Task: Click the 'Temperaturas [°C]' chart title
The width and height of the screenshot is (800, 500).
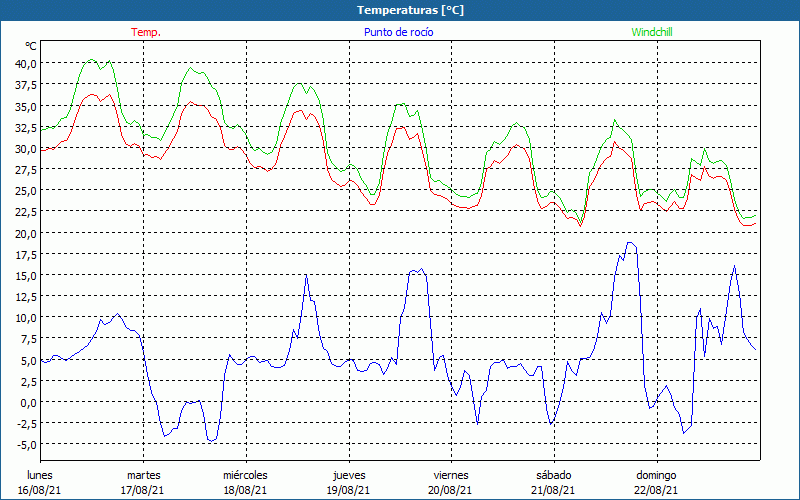Action: click(x=410, y=10)
